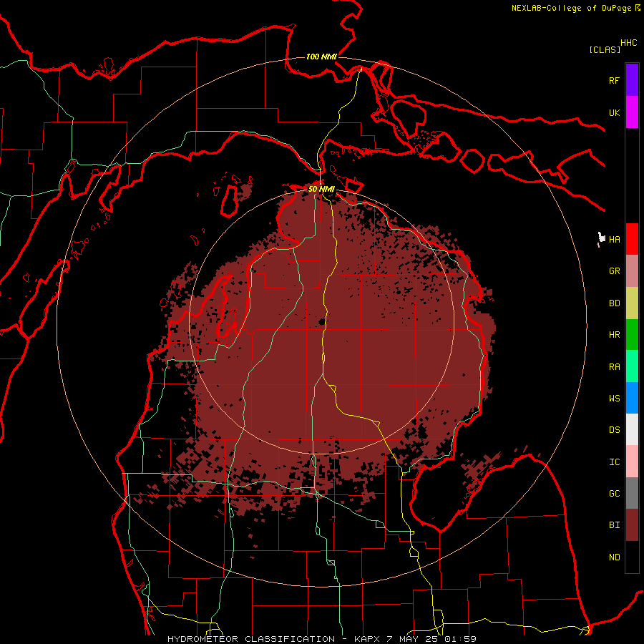The image size is (644, 644).
Task: Click the IC light pink legend swatch
Action: point(632,462)
